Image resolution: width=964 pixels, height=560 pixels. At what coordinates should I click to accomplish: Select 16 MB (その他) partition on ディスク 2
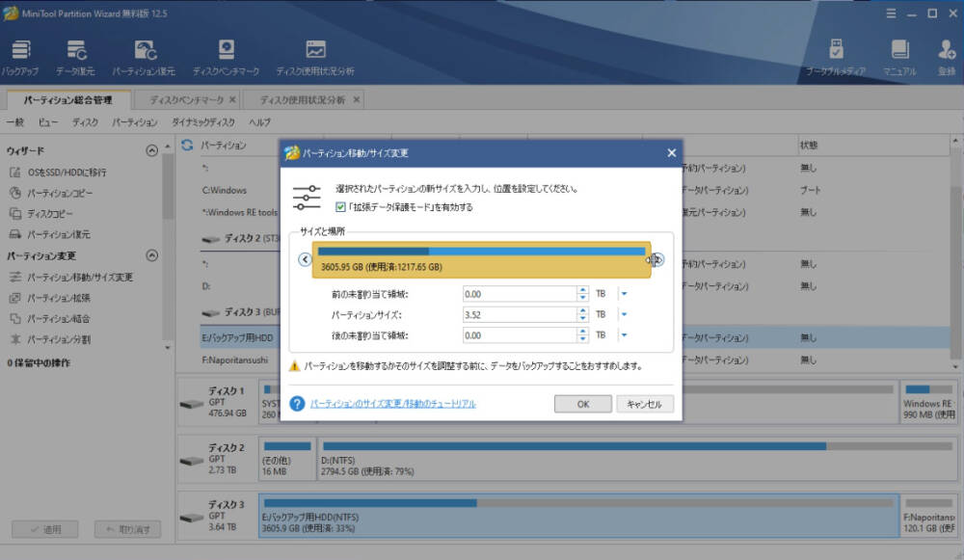[x=286, y=459]
